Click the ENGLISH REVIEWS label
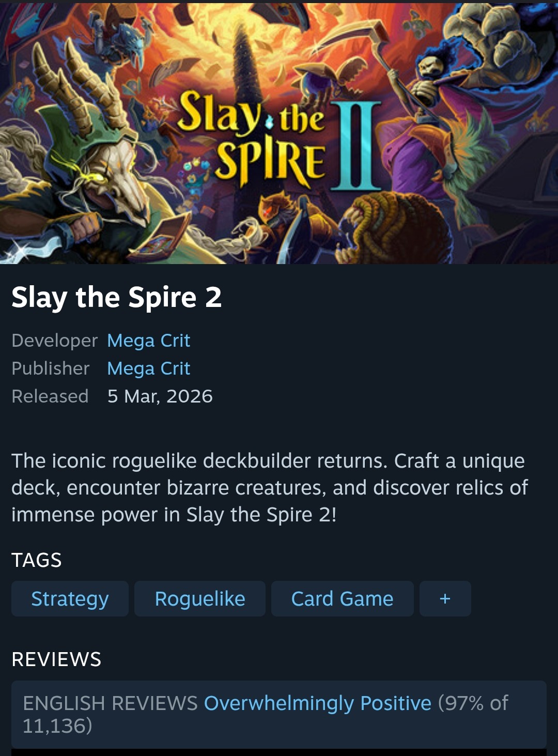The height and width of the screenshot is (756, 558). (111, 703)
